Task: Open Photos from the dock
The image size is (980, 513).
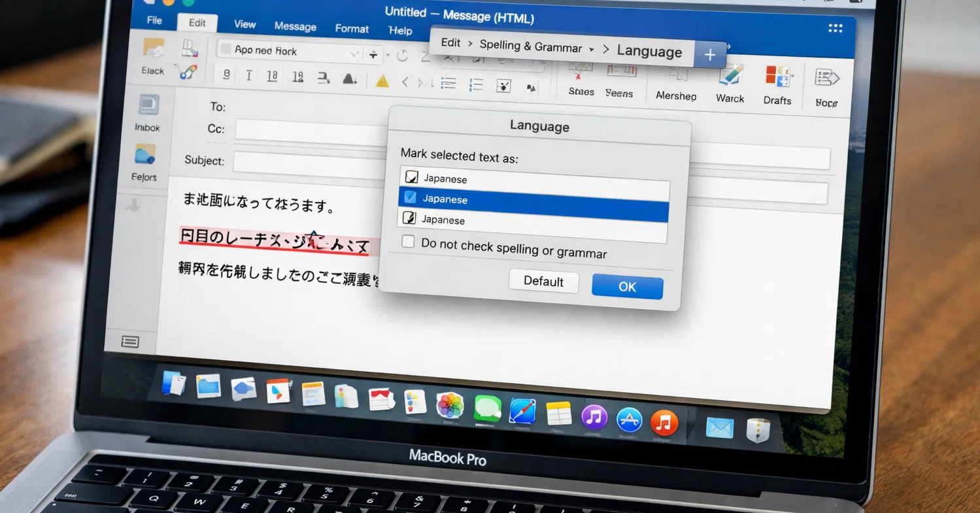Action: (x=450, y=406)
